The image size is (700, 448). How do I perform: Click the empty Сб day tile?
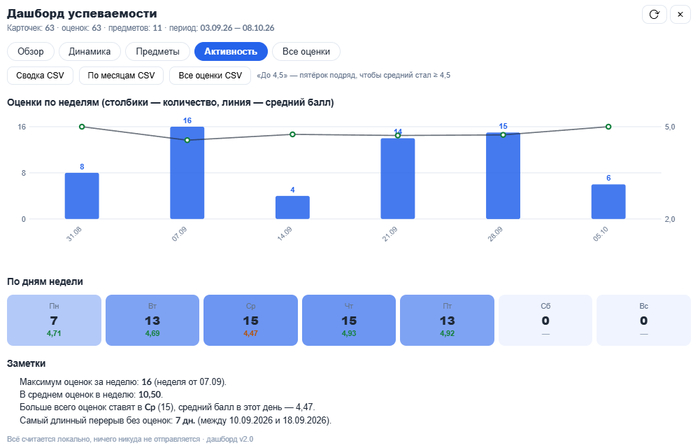[x=545, y=320]
